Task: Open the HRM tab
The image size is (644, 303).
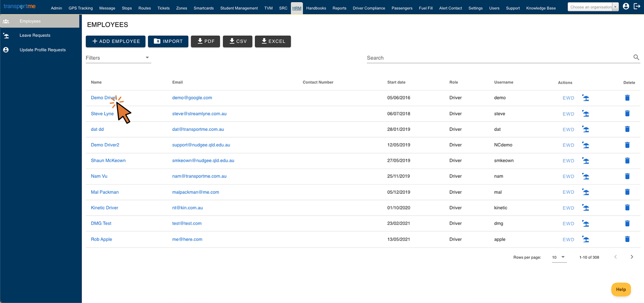Action: pyautogui.click(x=297, y=8)
